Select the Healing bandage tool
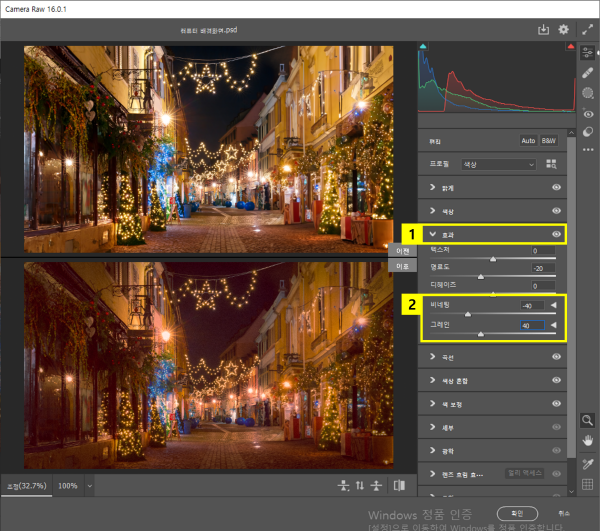 click(x=589, y=72)
